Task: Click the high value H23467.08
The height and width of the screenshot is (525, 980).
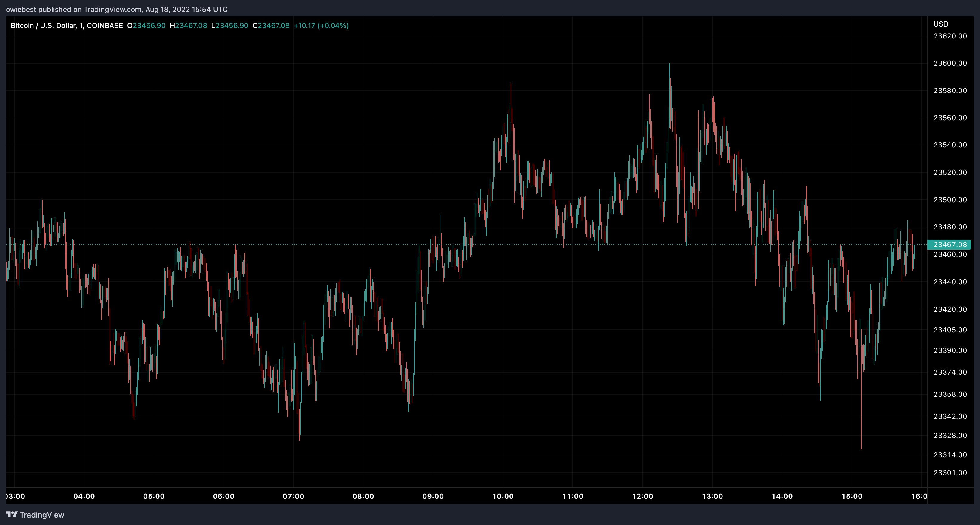Action: pyautogui.click(x=188, y=25)
